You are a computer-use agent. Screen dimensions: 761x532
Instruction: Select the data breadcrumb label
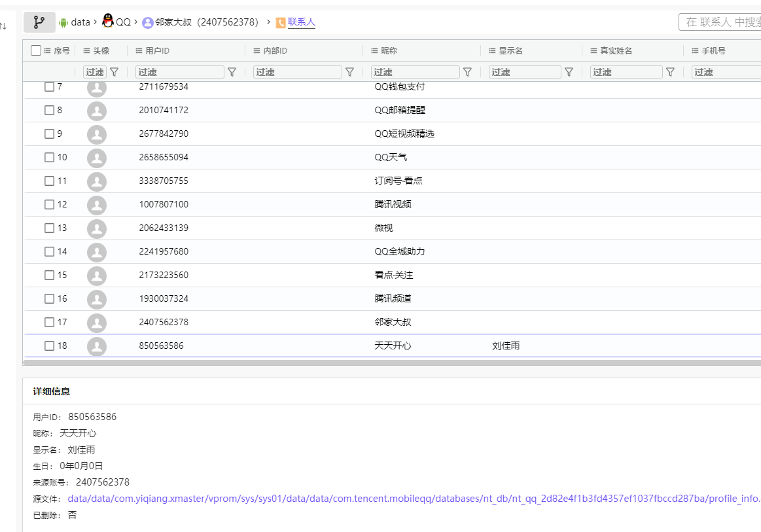80,22
